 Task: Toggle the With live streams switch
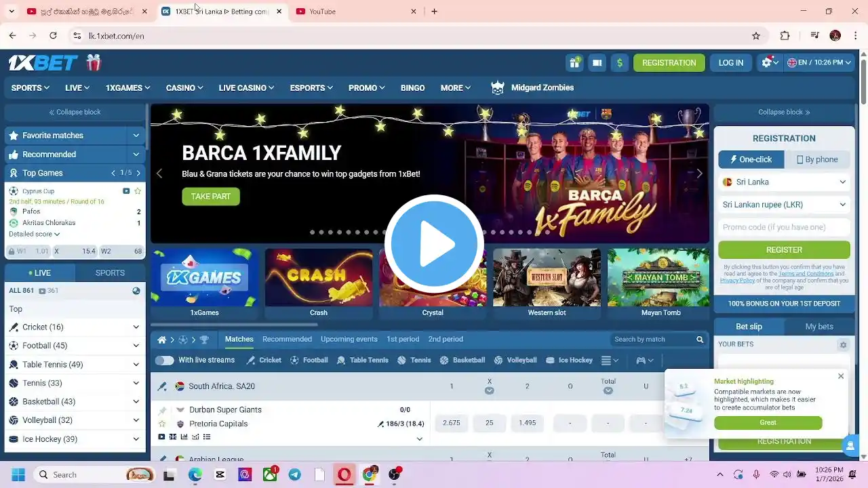click(164, 361)
